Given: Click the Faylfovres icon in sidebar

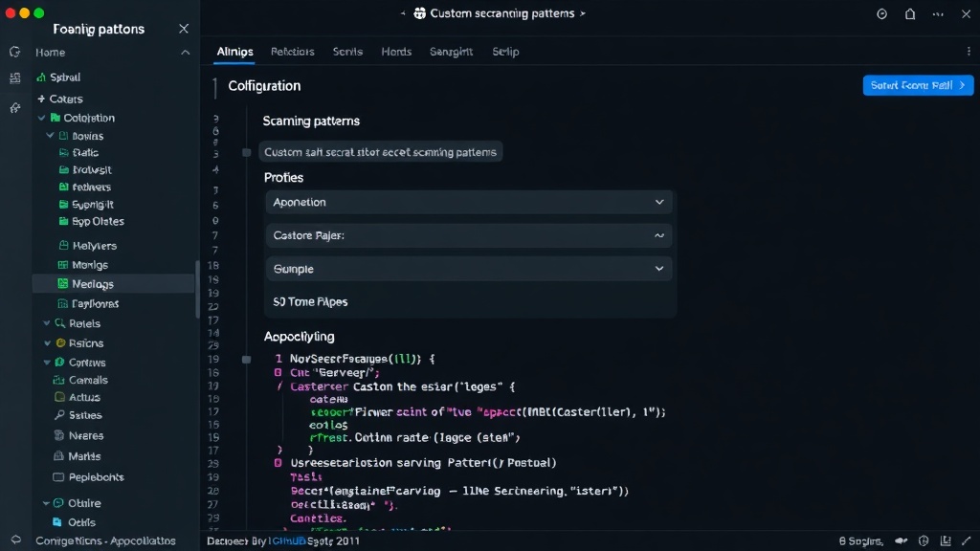Looking at the screenshot, I should [x=62, y=303].
